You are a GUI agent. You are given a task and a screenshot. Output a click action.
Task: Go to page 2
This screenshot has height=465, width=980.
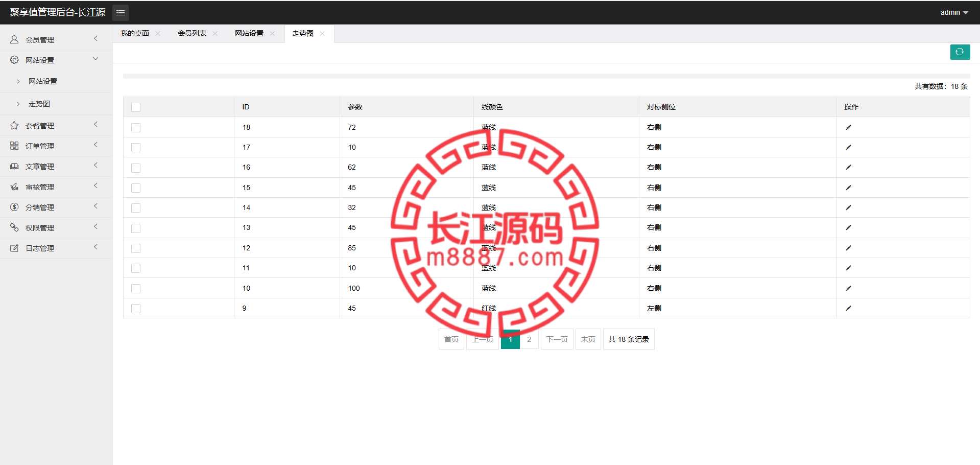[x=529, y=339]
